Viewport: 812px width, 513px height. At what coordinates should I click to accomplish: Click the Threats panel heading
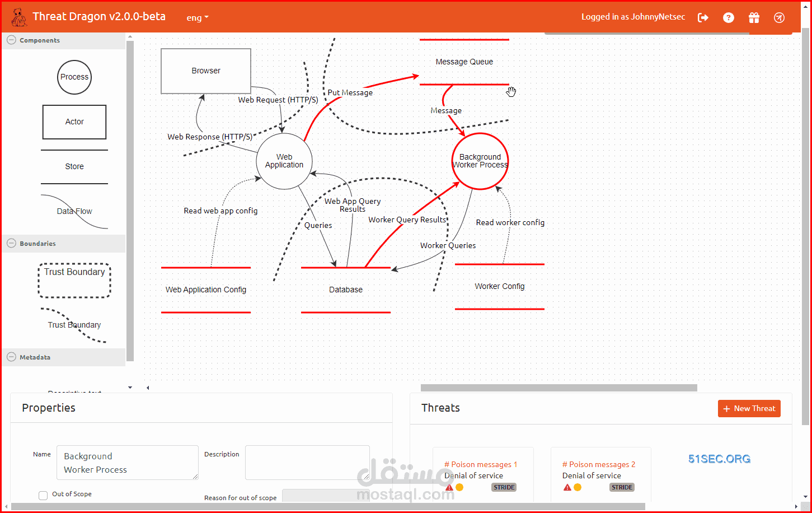pos(440,408)
